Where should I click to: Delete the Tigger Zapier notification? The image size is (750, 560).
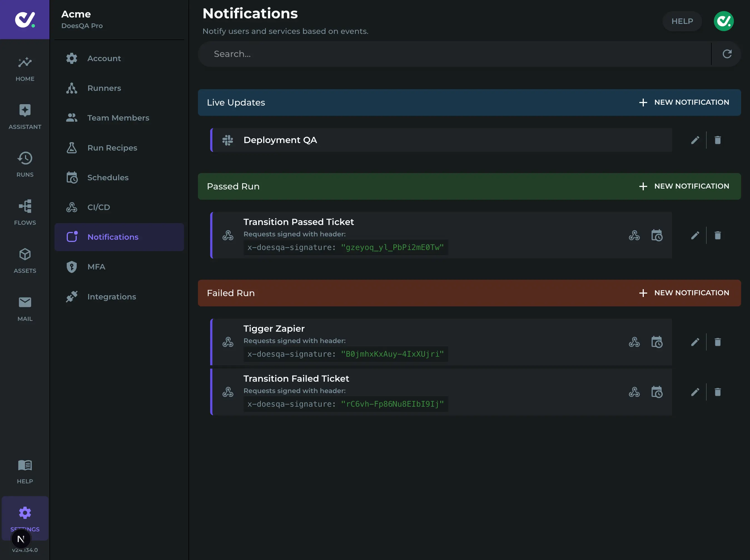pyautogui.click(x=718, y=342)
